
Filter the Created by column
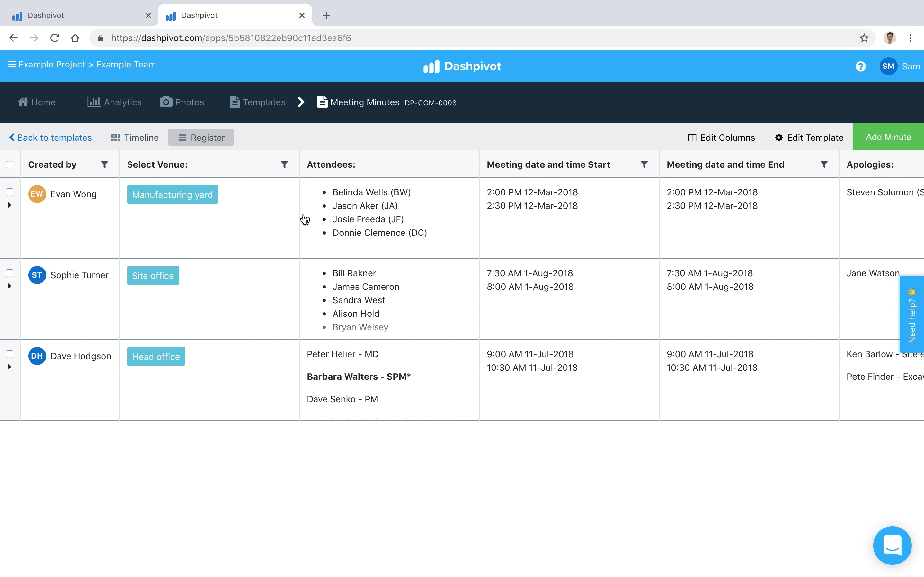[104, 164]
